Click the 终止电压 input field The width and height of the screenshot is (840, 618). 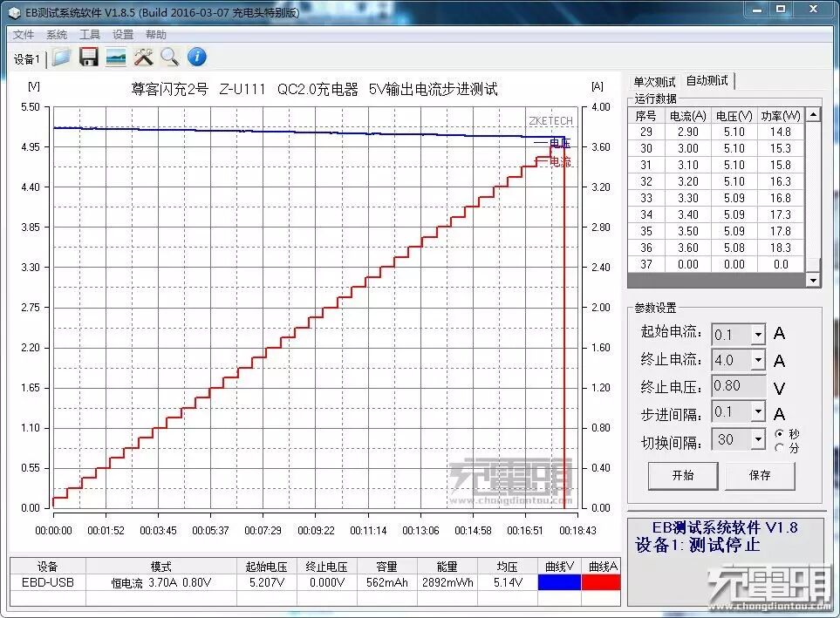click(738, 386)
